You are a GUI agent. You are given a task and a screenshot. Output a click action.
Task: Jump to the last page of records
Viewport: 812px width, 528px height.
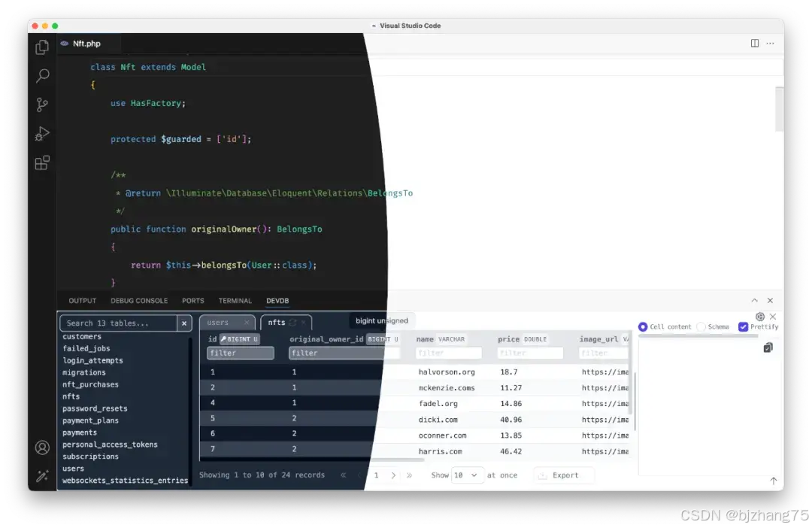[409, 475]
